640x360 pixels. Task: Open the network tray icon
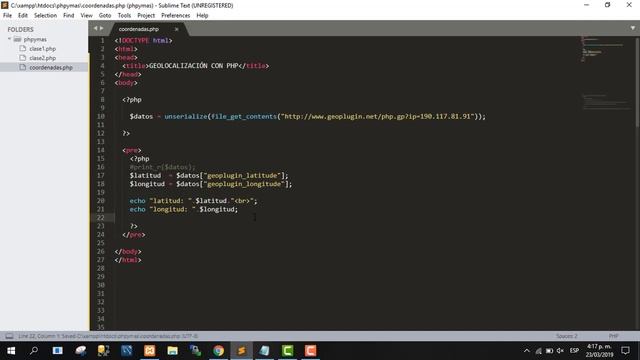(538, 351)
